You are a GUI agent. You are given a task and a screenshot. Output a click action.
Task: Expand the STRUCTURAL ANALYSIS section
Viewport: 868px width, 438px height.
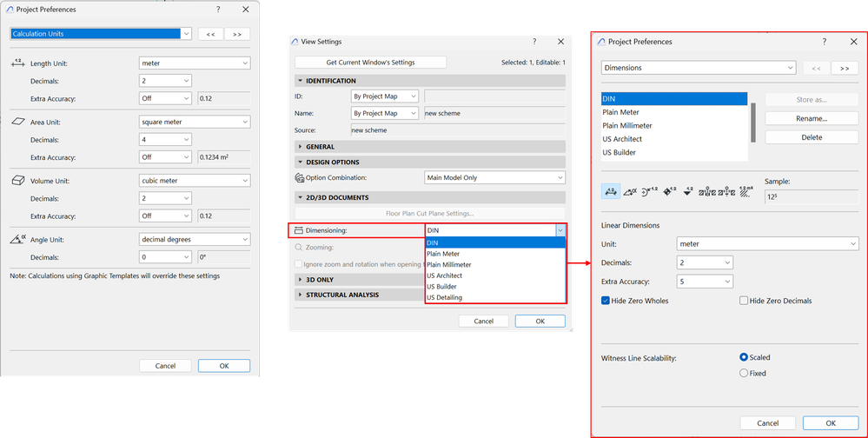click(x=360, y=295)
